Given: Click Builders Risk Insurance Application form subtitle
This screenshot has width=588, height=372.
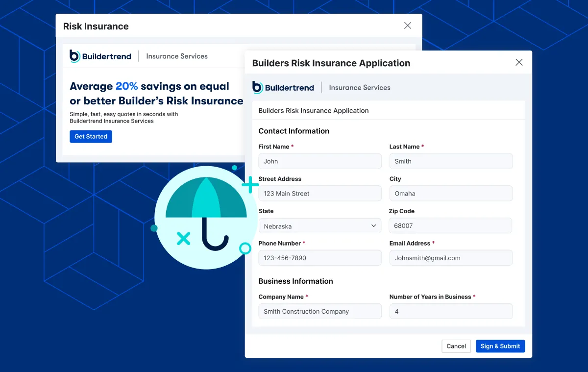Looking at the screenshot, I should [314, 111].
